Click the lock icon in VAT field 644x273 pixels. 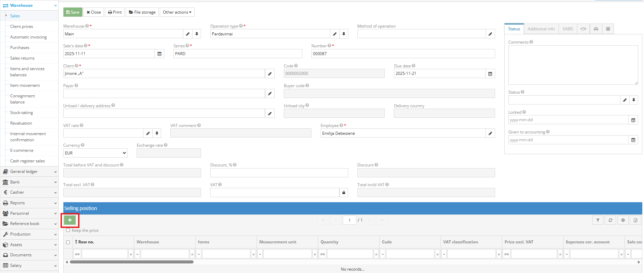click(343, 193)
